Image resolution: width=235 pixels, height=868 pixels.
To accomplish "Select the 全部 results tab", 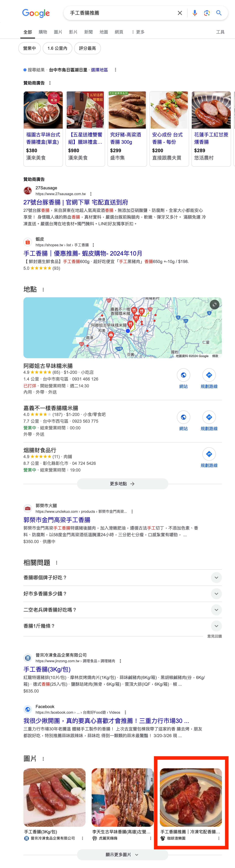I will [x=28, y=32].
